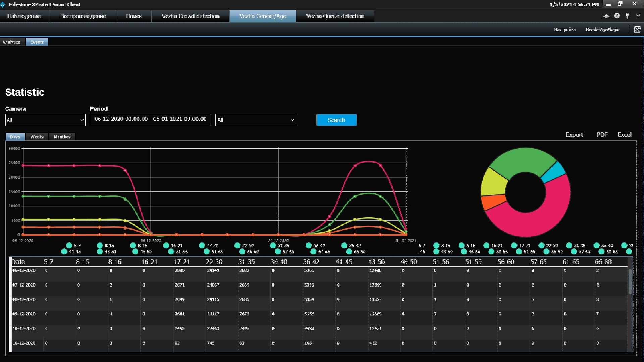Screen dimensions: 644x362
Task: Click the help question mark icon
Action: (617, 16)
